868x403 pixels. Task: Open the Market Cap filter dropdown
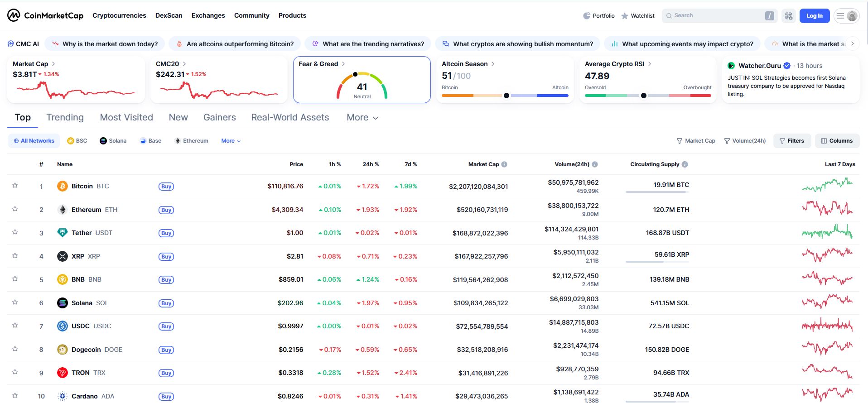696,141
